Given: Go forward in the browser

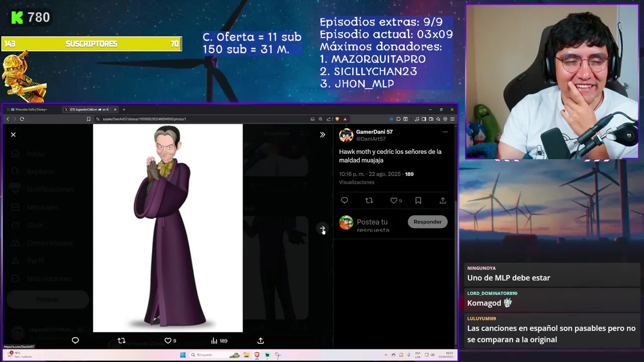Looking at the screenshot, I should pyautogui.click(x=15, y=119).
